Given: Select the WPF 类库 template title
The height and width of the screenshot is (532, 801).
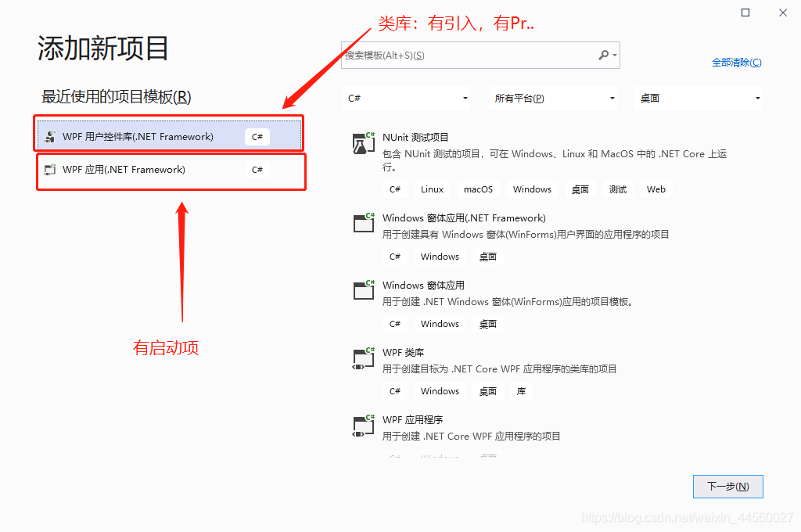Looking at the screenshot, I should (x=403, y=353).
